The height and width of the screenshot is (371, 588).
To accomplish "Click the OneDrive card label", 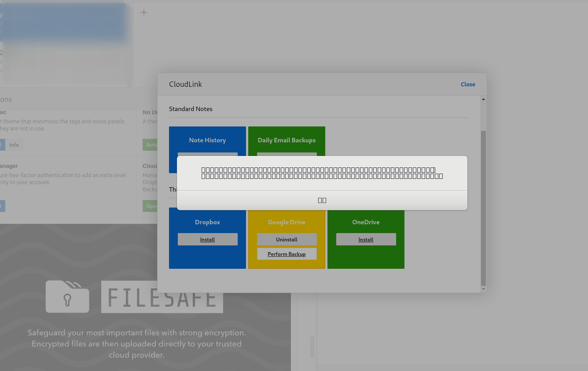I will [366, 222].
